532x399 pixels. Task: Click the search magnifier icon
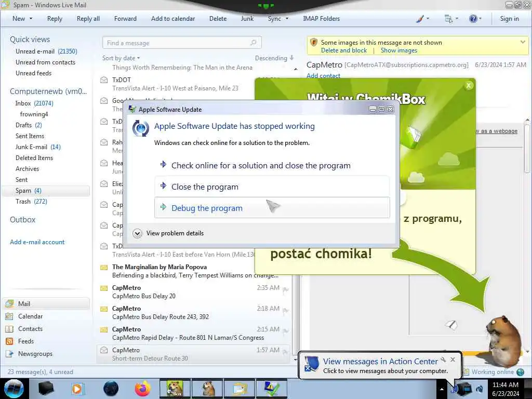pyautogui.click(x=254, y=43)
